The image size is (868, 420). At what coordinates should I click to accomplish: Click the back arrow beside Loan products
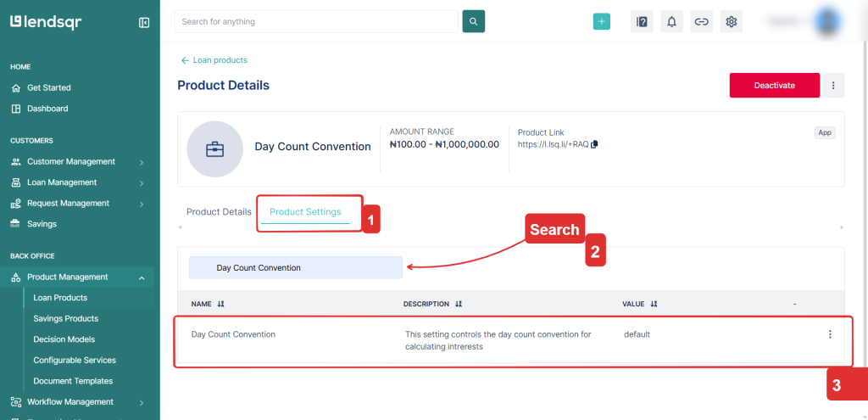coord(185,60)
